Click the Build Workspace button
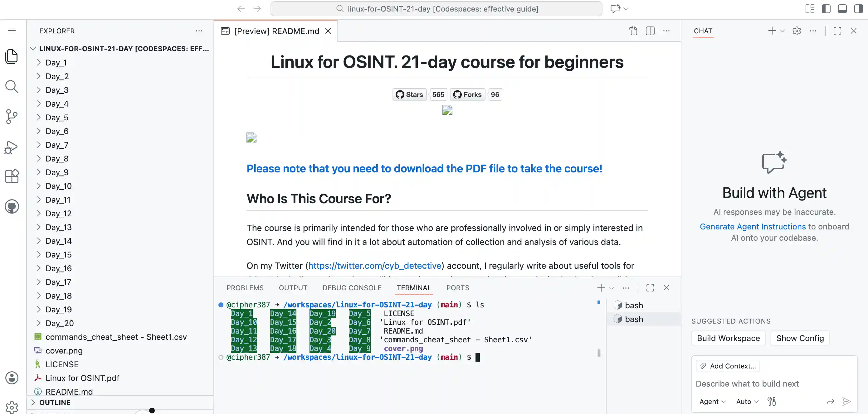 click(x=728, y=338)
